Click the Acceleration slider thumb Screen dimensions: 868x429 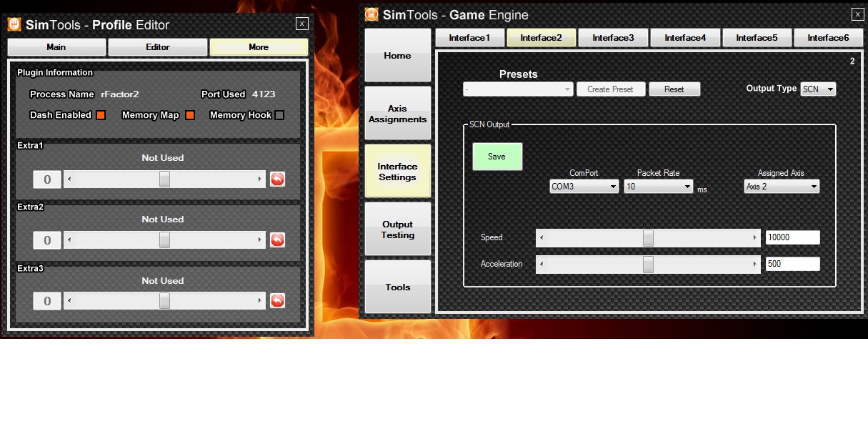[x=648, y=265]
